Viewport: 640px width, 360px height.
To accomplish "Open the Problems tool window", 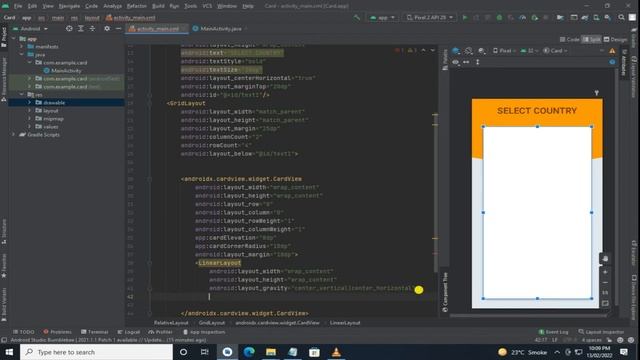I will 57,332.
